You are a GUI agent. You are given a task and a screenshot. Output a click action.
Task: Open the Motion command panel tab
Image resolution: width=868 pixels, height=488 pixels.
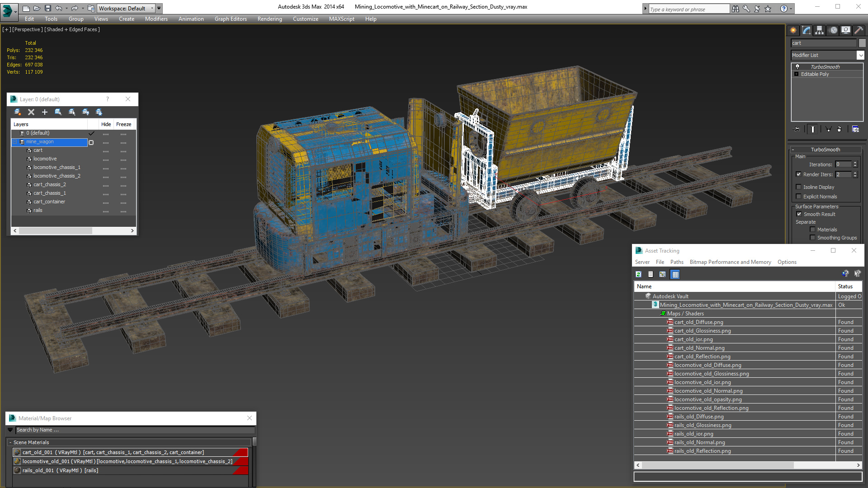[x=833, y=30]
